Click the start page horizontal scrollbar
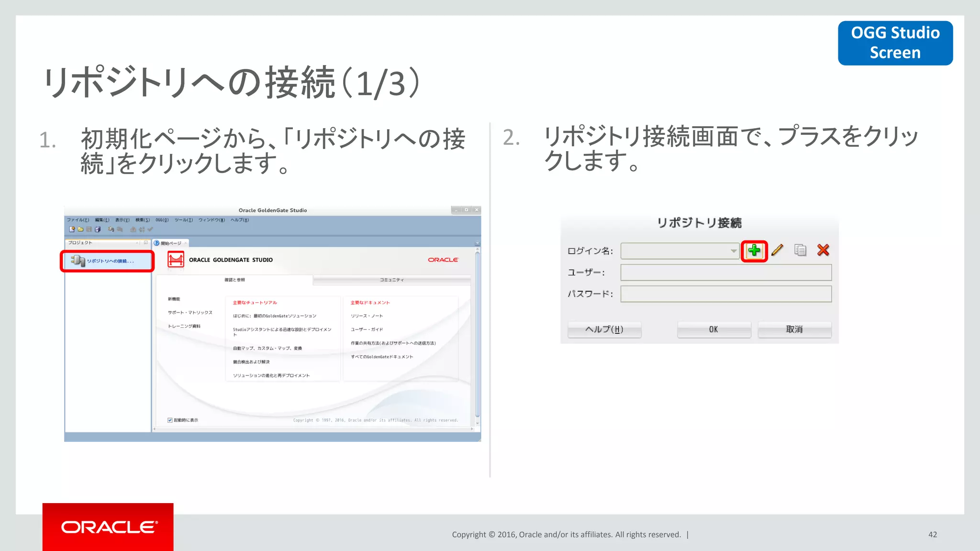The height and width of the screenshot is (551, 980). click(313, 429)
